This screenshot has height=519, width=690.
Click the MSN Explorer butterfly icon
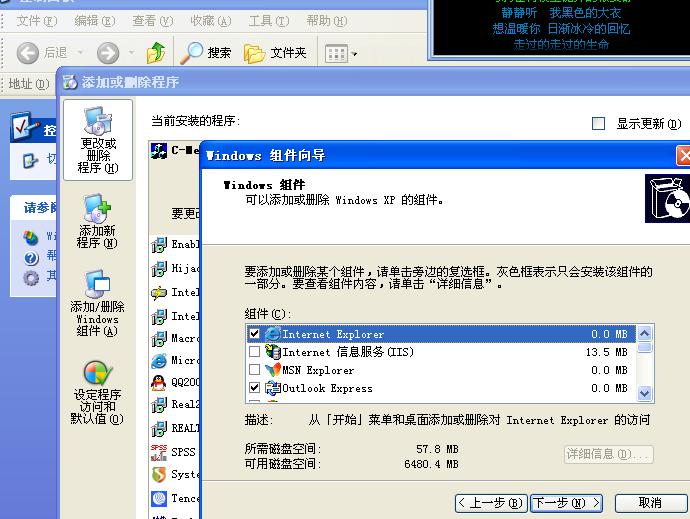coord(272,370)
